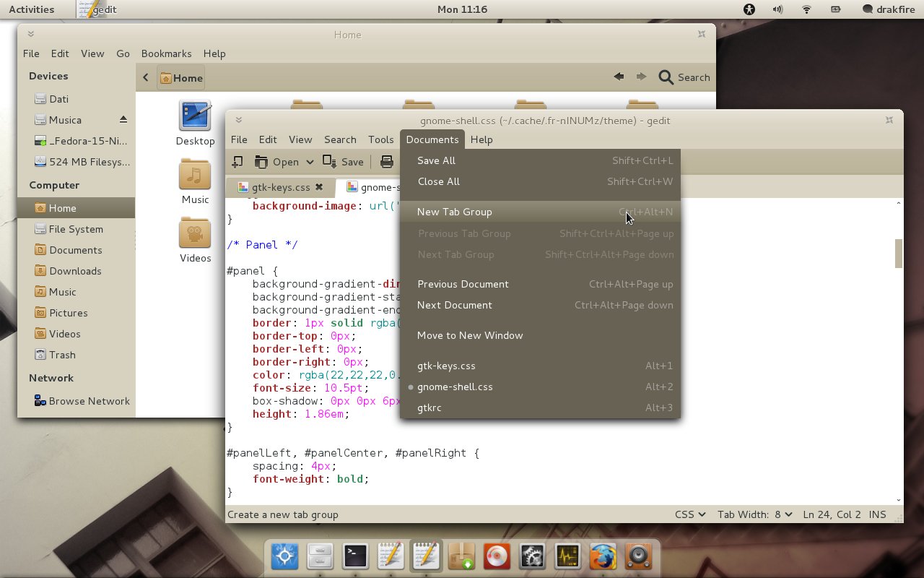Open gedit window menu chevron in titlebar
924x578 pixels.
239,120
